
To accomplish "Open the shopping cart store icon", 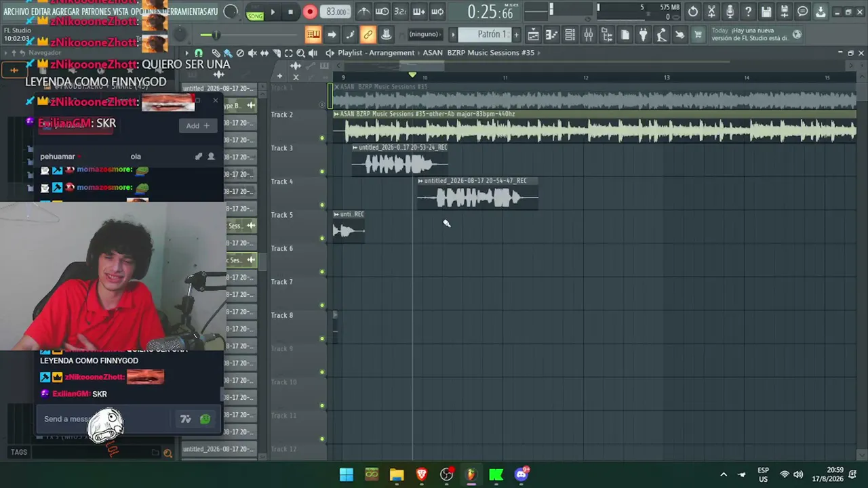I will (x=698, y=35).
